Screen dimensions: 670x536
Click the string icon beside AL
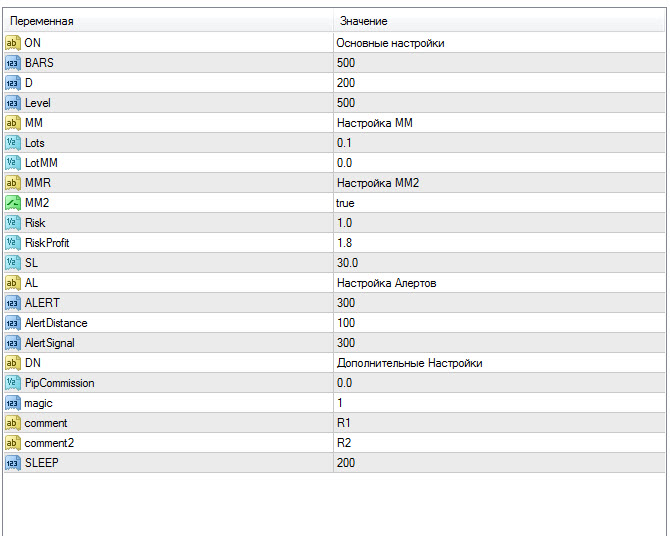pyautogui.click(x=13, y=283)
